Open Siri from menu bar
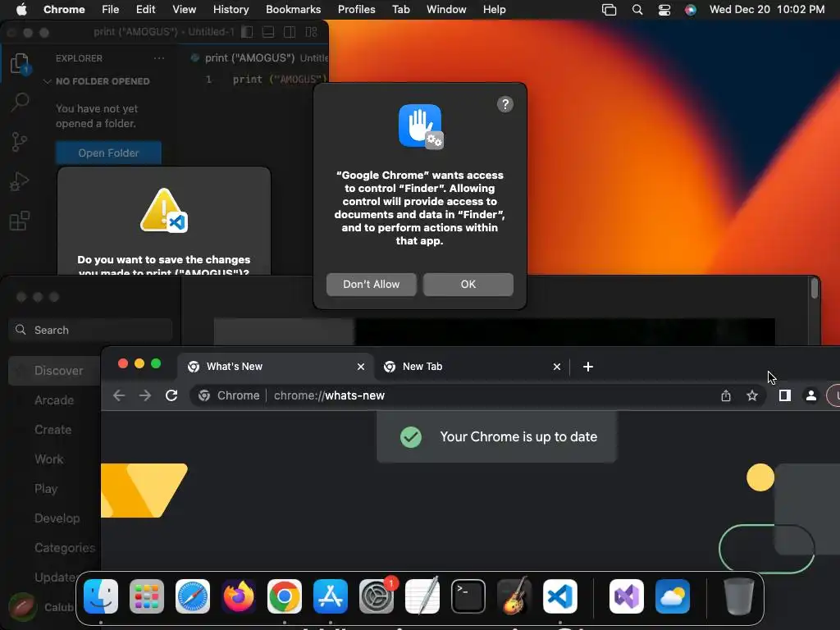 (x=691, y=10)
